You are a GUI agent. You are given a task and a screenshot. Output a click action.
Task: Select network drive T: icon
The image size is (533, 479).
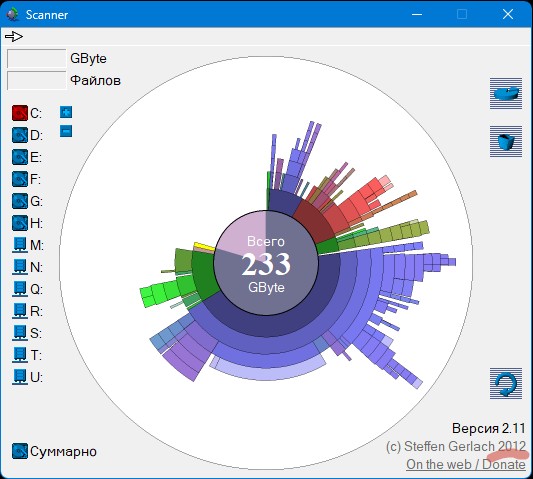pyautogui.click(x=20, y=355)
